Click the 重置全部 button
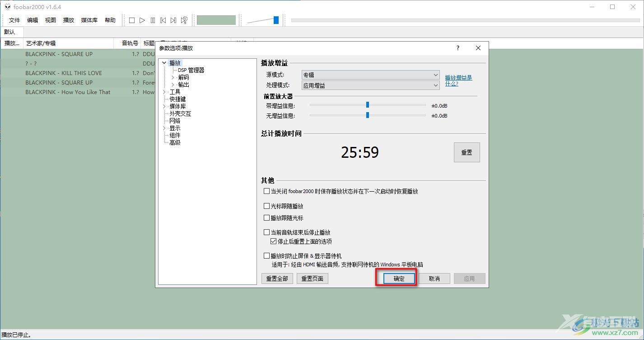The height and width of the screenshot is (340, 644). [277, 279]
